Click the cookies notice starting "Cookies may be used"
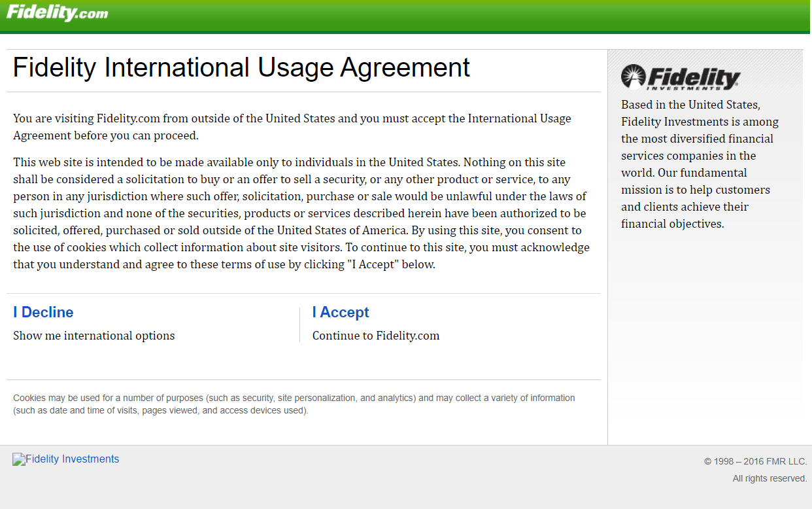The width and height of the screenshot is (812, 509). 294,404
